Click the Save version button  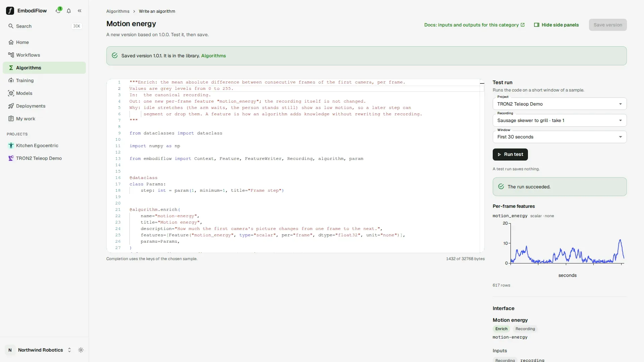click(607, 25)
